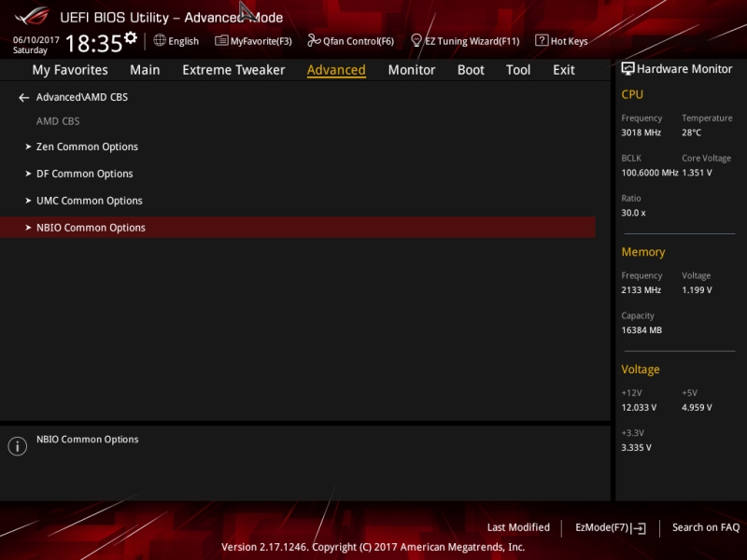This screenshot has width=747, height=560.
Task: Open the Tool tab
Action: click(x=518, y=70)
